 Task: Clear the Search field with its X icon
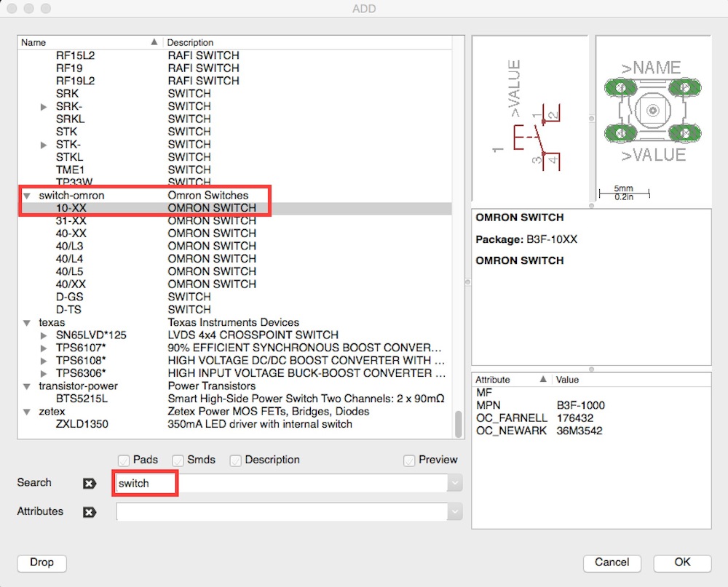point(90,484)
